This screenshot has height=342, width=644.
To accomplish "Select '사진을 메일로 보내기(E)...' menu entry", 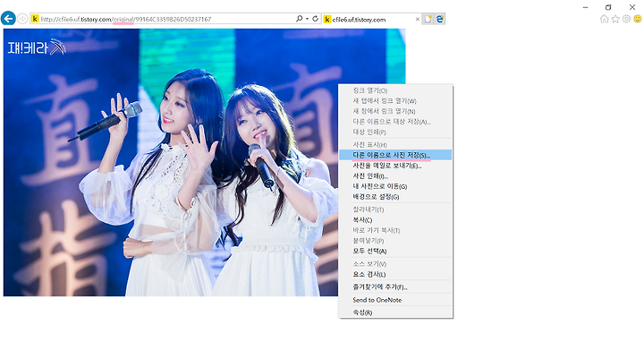I will pos(395,166).
